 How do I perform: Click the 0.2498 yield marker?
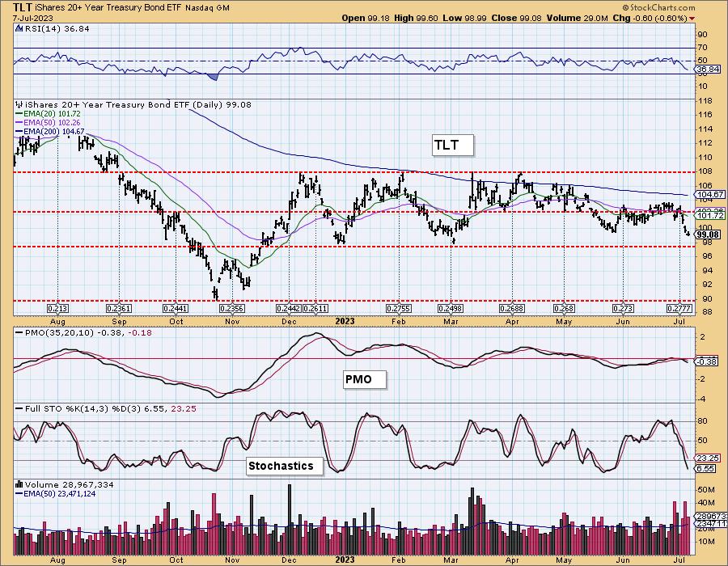tap(451, 309)
